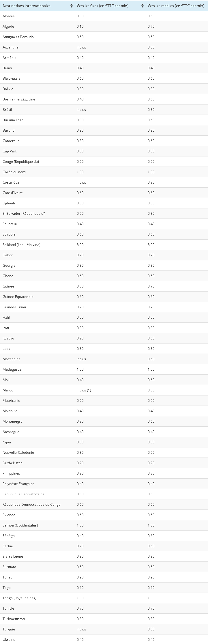
Task: Click "inclus" in the Costa Rica row
Action: pyautogui.click(x=81, y=182)
